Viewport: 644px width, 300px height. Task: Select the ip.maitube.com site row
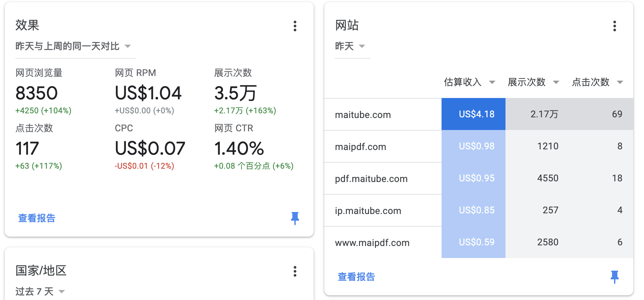[479, 210]
